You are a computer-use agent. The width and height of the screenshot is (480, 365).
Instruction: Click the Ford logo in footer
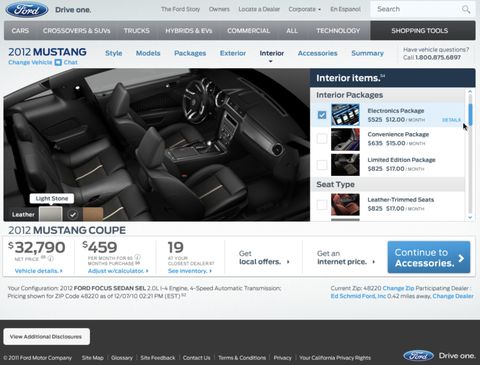418,356
